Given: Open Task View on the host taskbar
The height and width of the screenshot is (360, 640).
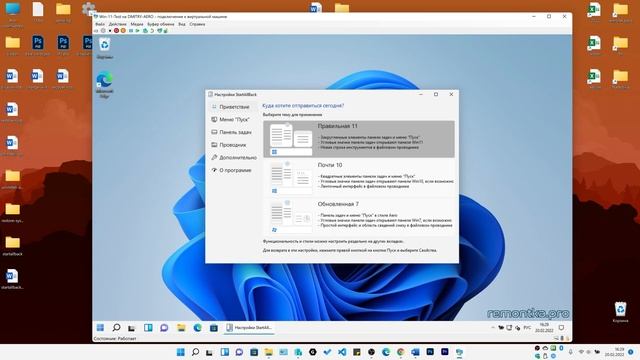Looking at the screenshot, I should pyautogui.click(x=209, y=352).
